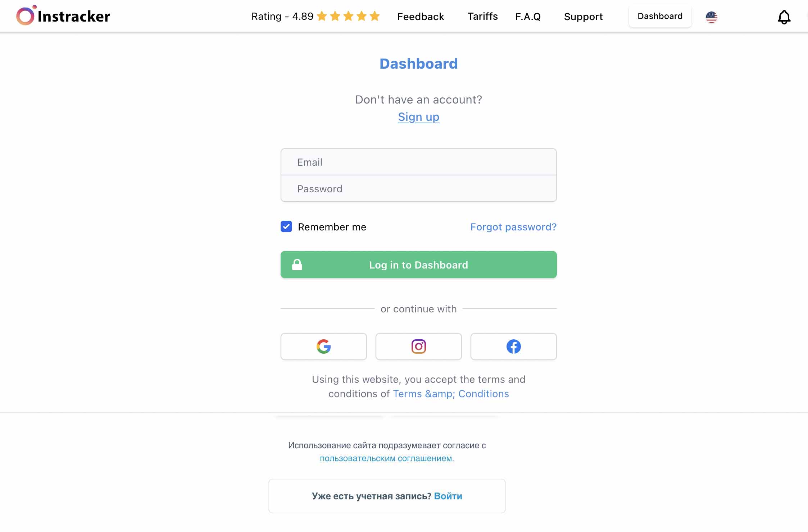Click the Forgot password link

point(513,226)
